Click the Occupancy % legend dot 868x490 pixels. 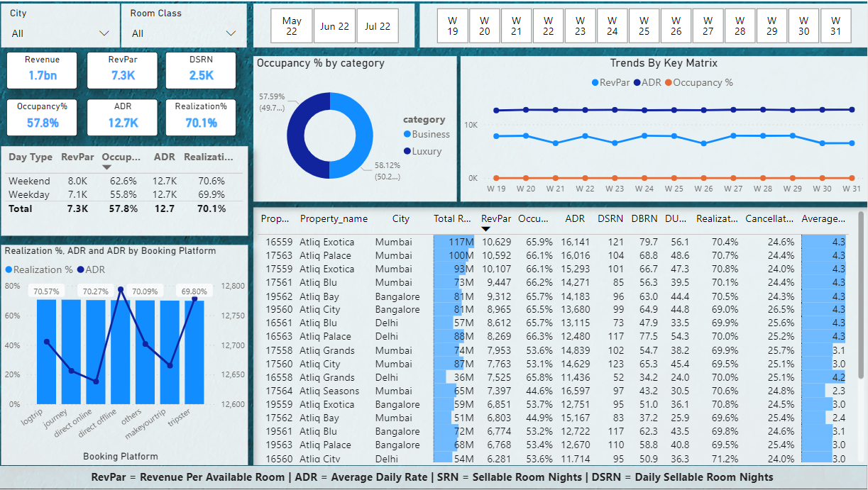click(669, 83)
